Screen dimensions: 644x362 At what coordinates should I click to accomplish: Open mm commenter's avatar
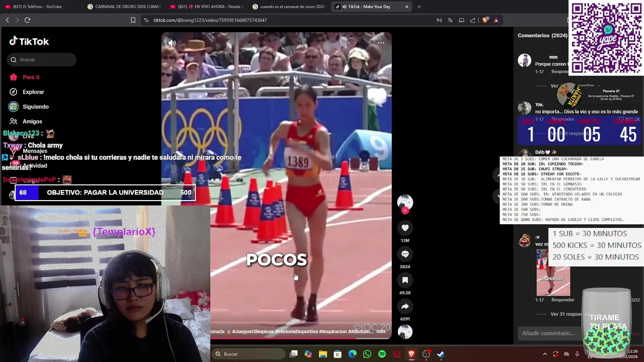pos(525,60)
